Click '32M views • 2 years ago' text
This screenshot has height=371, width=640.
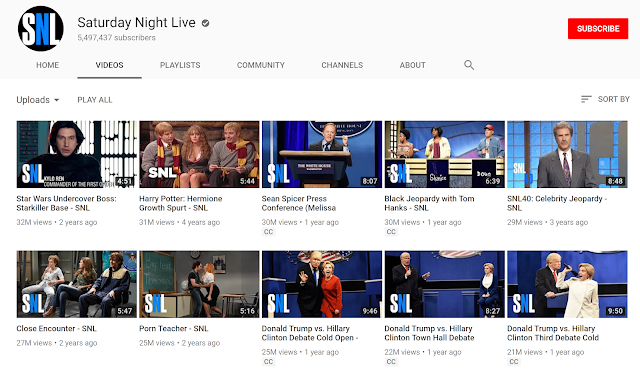(57, 222)
